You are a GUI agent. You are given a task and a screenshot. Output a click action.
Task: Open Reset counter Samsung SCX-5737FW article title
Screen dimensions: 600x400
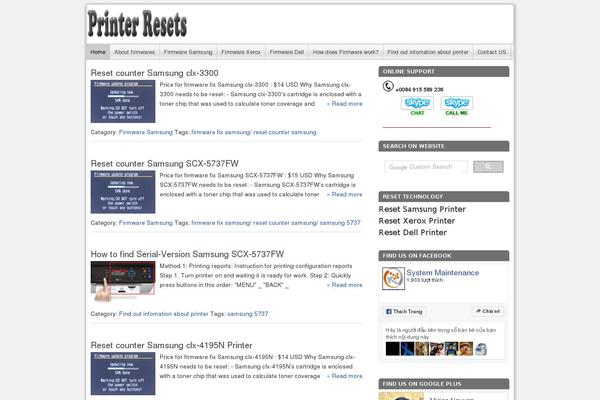tap(165, 163)
